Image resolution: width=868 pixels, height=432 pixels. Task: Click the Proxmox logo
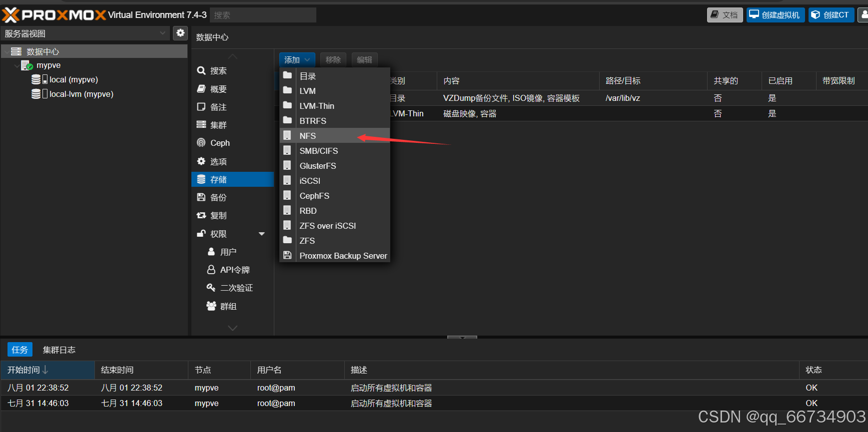(54, 15)
